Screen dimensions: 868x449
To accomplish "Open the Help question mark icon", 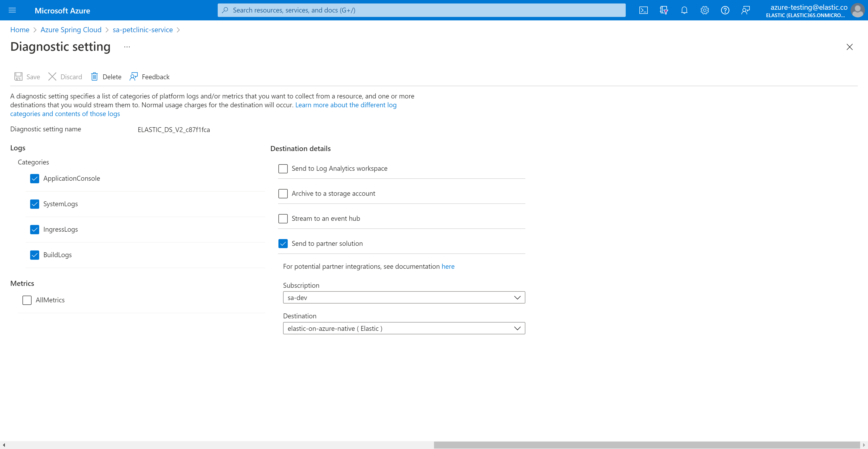I will click(x=725, y=10).
